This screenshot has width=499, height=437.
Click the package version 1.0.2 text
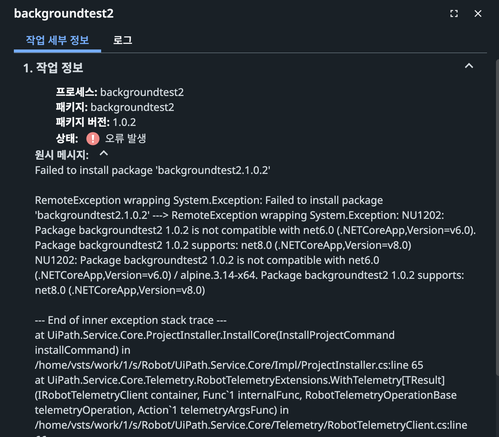pyautogui.click(x=124, y=122)
